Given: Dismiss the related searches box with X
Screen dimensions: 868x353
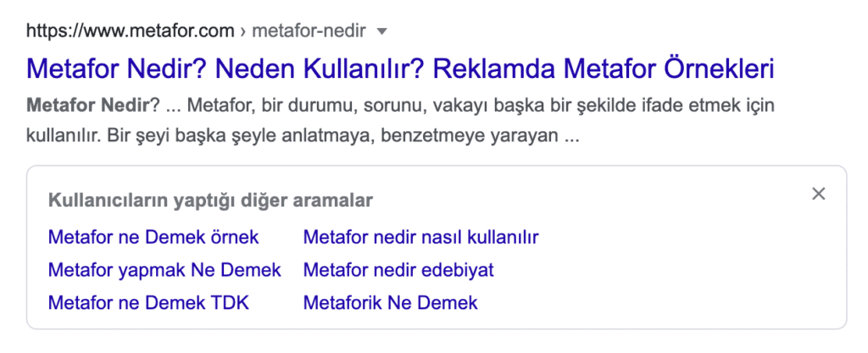Looking at the screenshot, I should coord(818,194).
